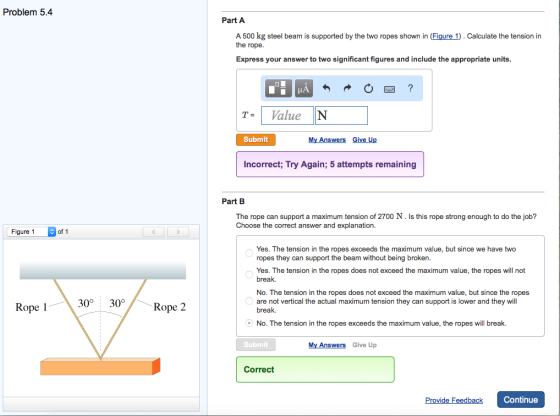Open keyboard shortcuts icon
Image resolution: width=560 pixels, height=416 pixels.
(x=389, y=89)
